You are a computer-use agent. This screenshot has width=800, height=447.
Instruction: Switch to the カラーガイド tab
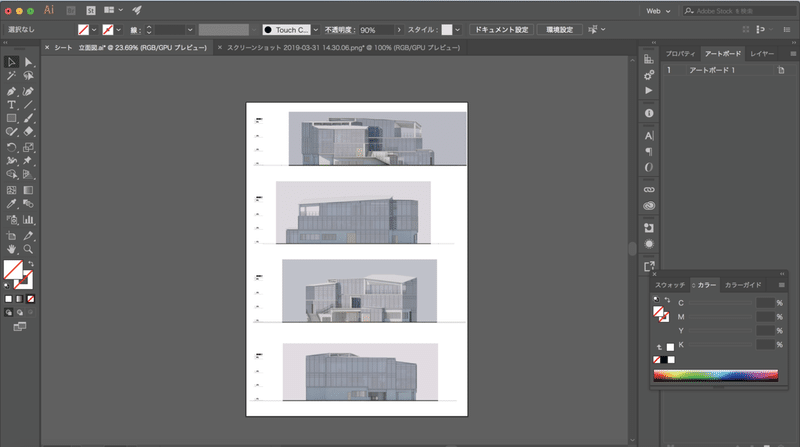coord(743,285)
